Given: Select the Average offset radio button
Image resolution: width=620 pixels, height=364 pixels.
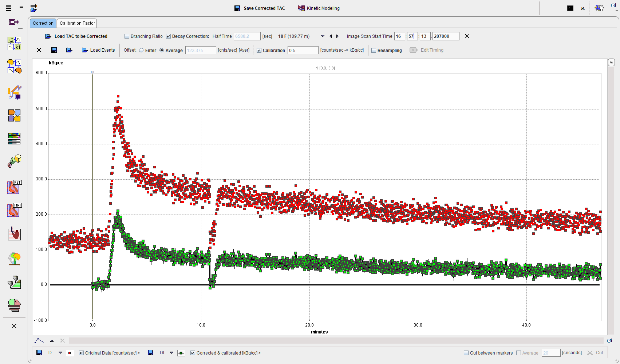Looking at the screenshot, I should (x=162, y=51).
